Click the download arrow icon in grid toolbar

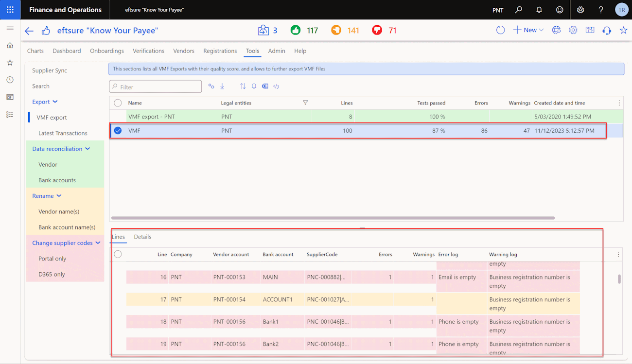(222, 86)
